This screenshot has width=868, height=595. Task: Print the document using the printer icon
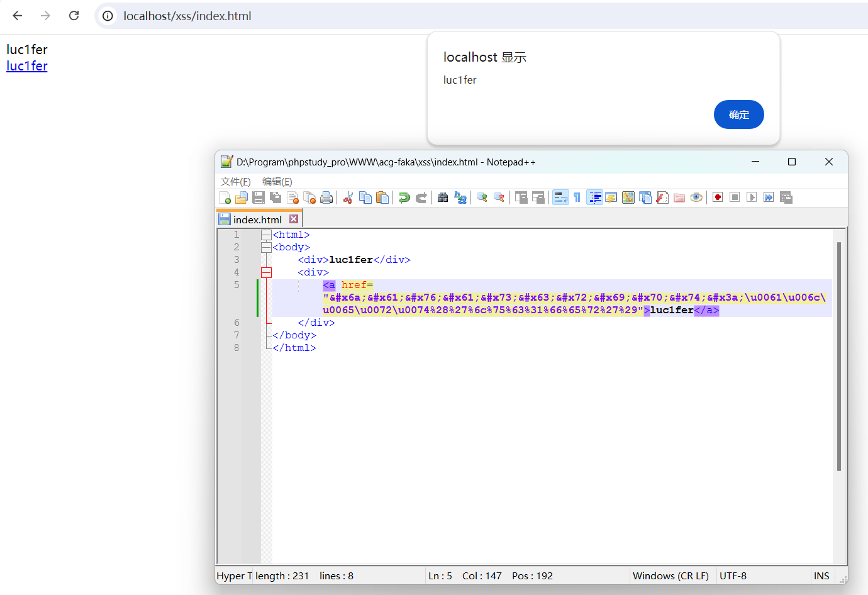(x=326, y=197)
